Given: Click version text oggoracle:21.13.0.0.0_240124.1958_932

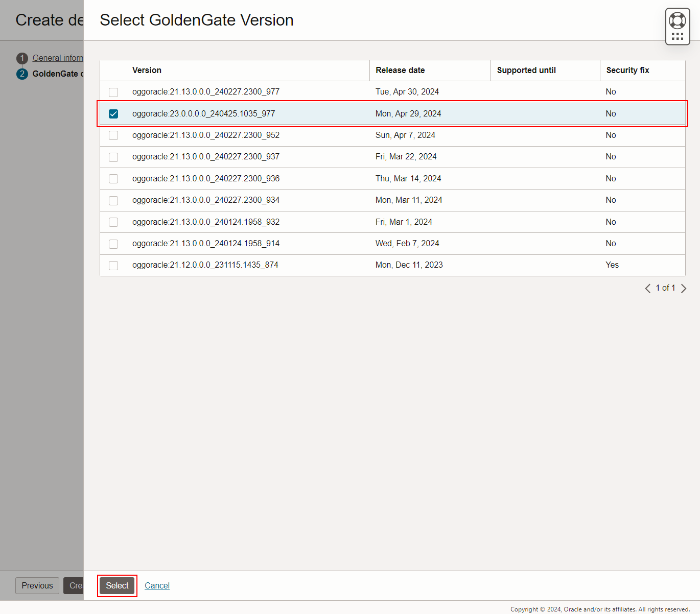Looking at the screenshot, I should point(206,222).
